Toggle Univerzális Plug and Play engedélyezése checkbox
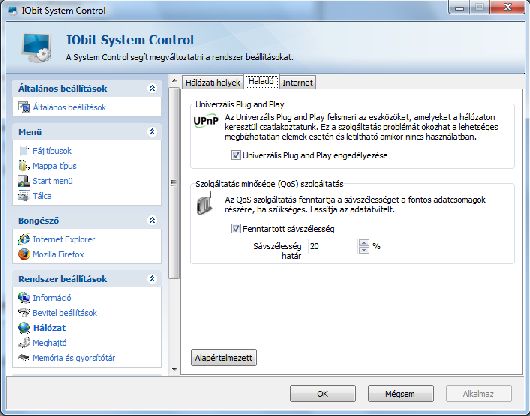Image resolution: width=530 pixels, height=416 pixels. click(x=236, y=155)
